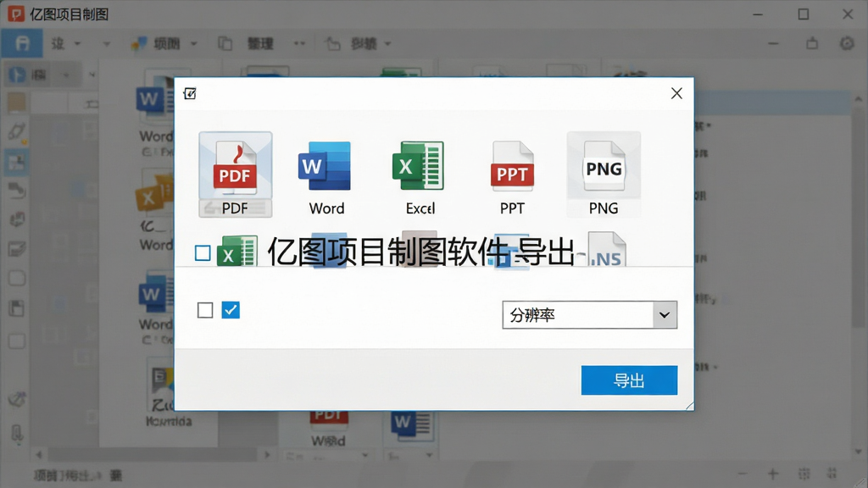The image size is (868, 488).
Task: Click the minus zoom icon in the status bar
Action: coord(743,474)
